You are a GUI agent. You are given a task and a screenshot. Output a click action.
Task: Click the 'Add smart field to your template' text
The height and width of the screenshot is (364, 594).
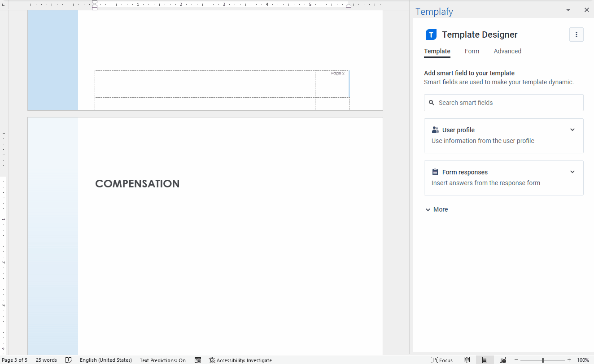coord(469,73)
